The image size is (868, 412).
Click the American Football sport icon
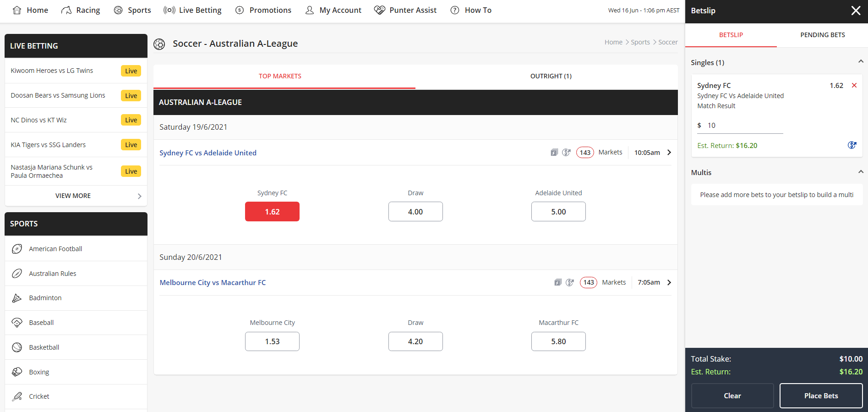(x=17, y=249)
